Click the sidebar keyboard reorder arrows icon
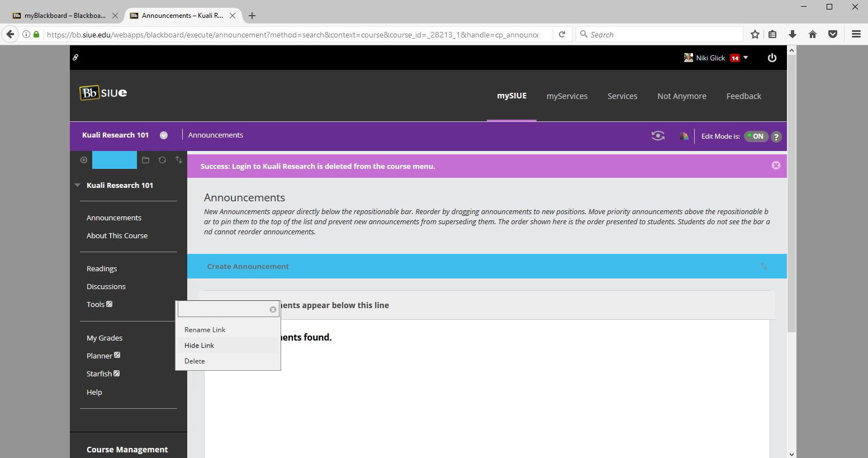This screenshot has width=868, height=458. (x=179, y=160)
